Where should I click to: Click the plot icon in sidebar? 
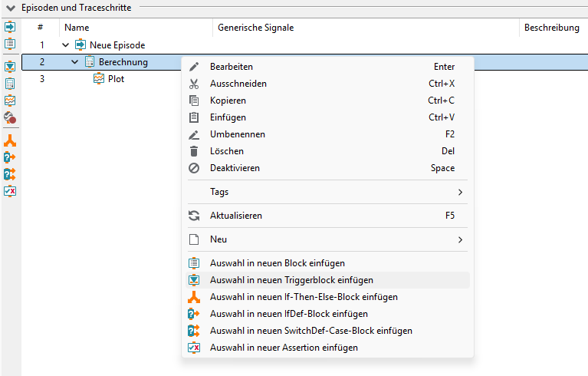[10, 101]
